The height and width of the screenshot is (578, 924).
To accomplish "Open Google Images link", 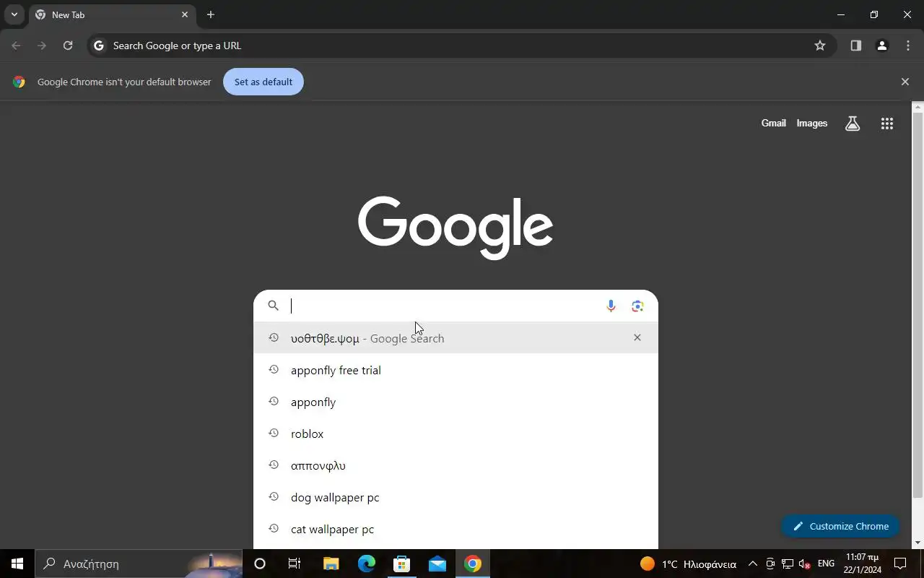I will [812, 124].
